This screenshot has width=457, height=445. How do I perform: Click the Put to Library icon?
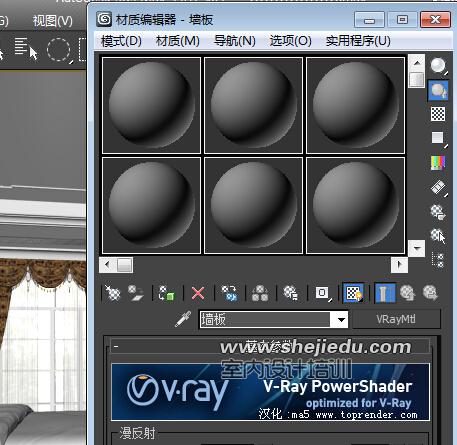click(291, 293)
